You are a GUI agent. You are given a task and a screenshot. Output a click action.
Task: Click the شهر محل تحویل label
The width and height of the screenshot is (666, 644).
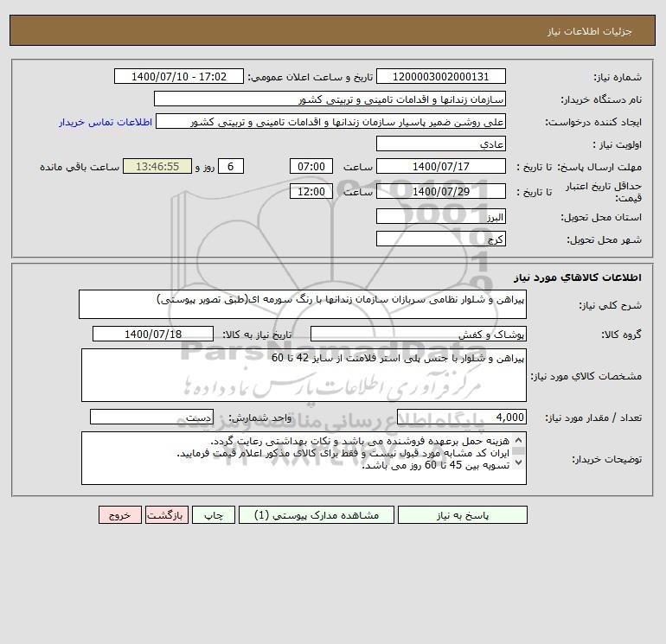point(605,239)
